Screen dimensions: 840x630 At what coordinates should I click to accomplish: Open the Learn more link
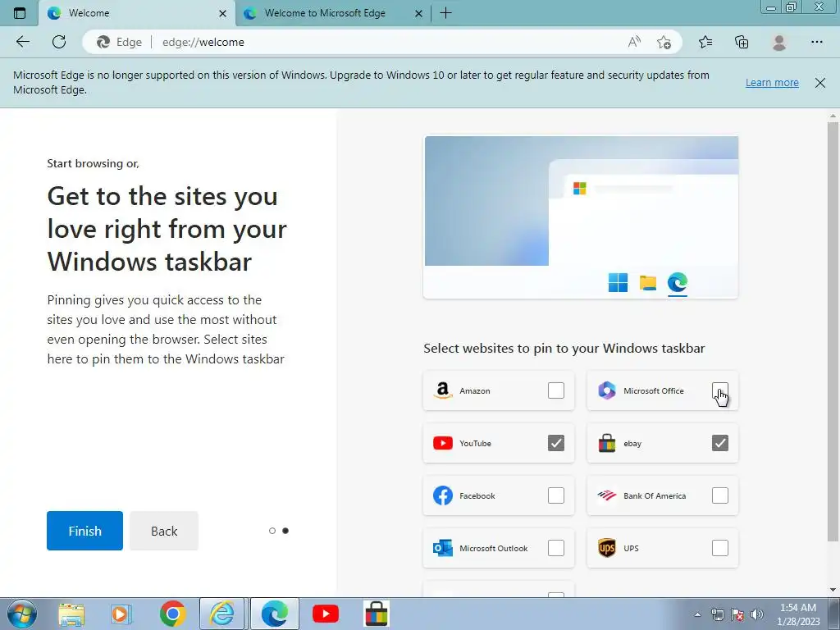pyautogui.click(x=772, y=83)
